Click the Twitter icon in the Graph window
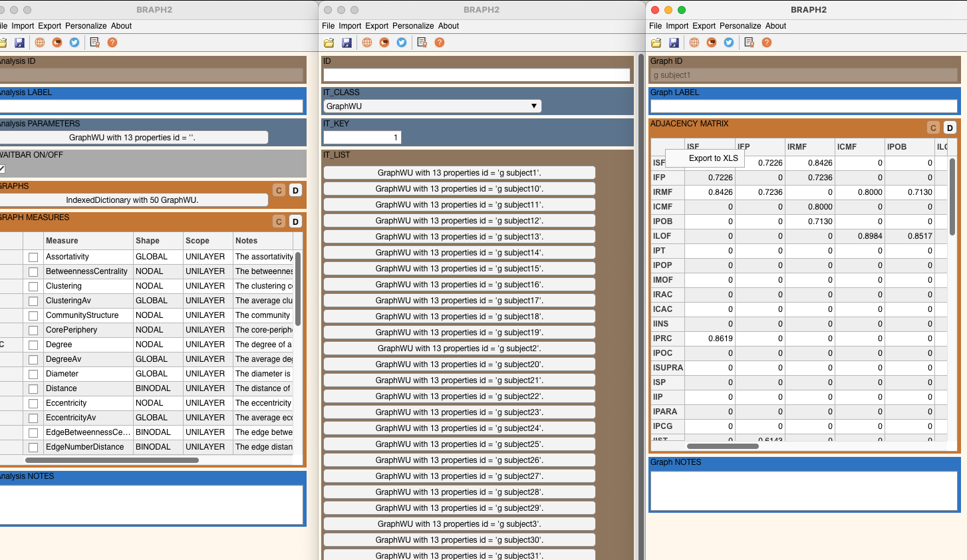The height and width of the screenshot is (560, 967). point(729,43)
